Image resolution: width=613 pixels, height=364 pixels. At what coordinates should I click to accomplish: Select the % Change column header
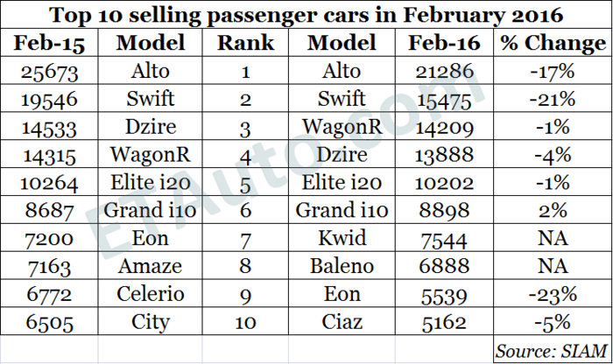[x=551, y=44]
